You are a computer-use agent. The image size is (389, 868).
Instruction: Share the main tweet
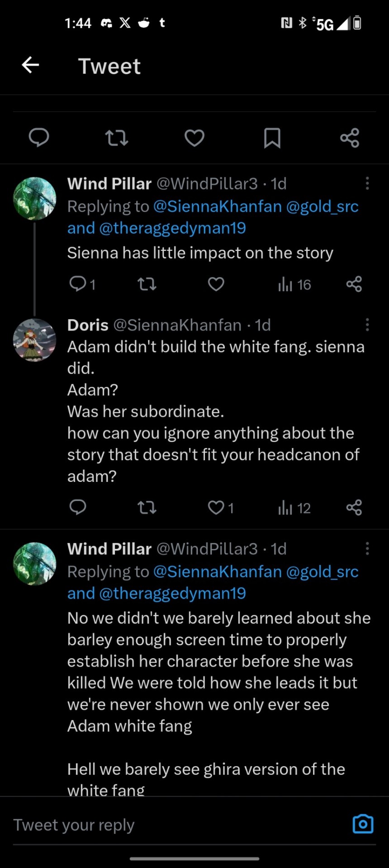(x=350, y=137)
